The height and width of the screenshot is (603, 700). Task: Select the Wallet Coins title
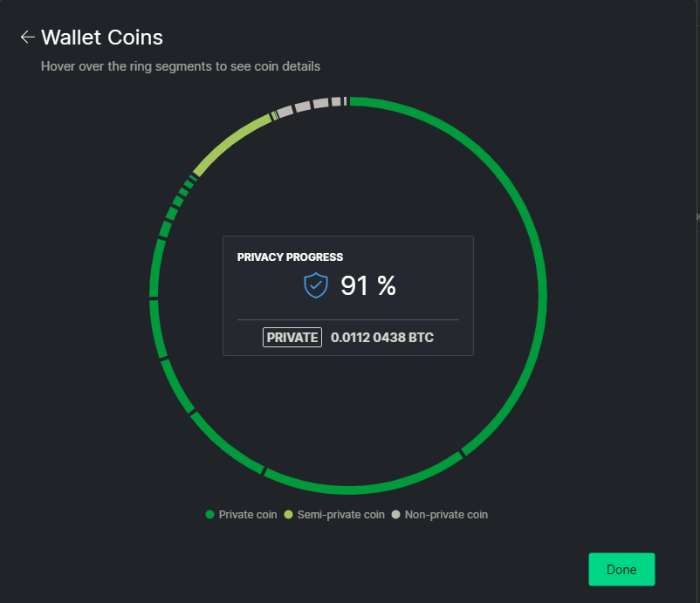click(x=101, y=38)
